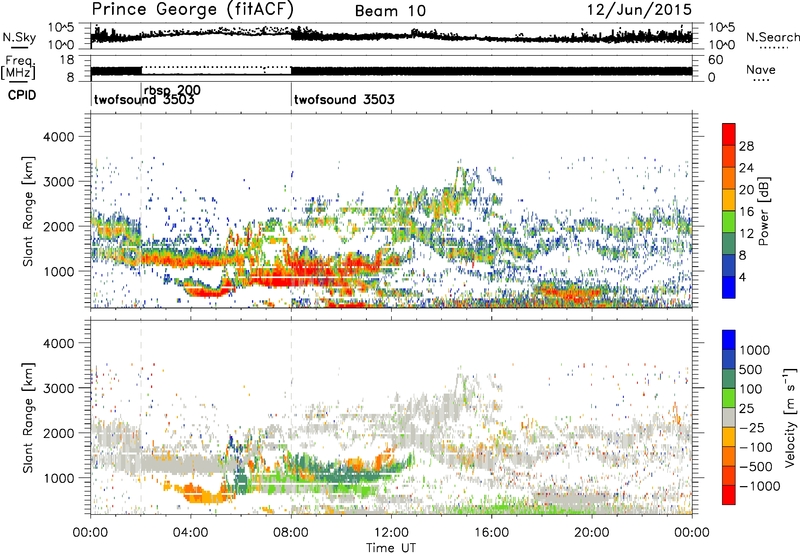The width and height of the screenshot is (800, 554).
Task: Click the '500' tick on velocity colorbar
Action: (x=750, y=370)
